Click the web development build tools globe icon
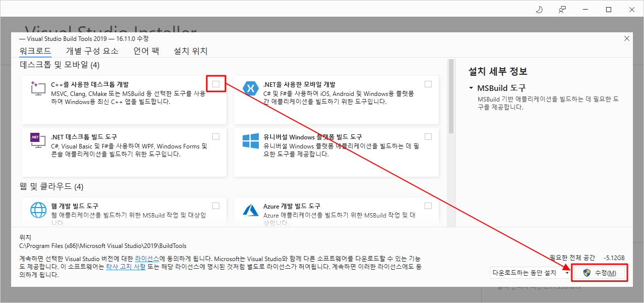This screenshot has width=644, height=303. pyautogui.click(x=38, y=210)
